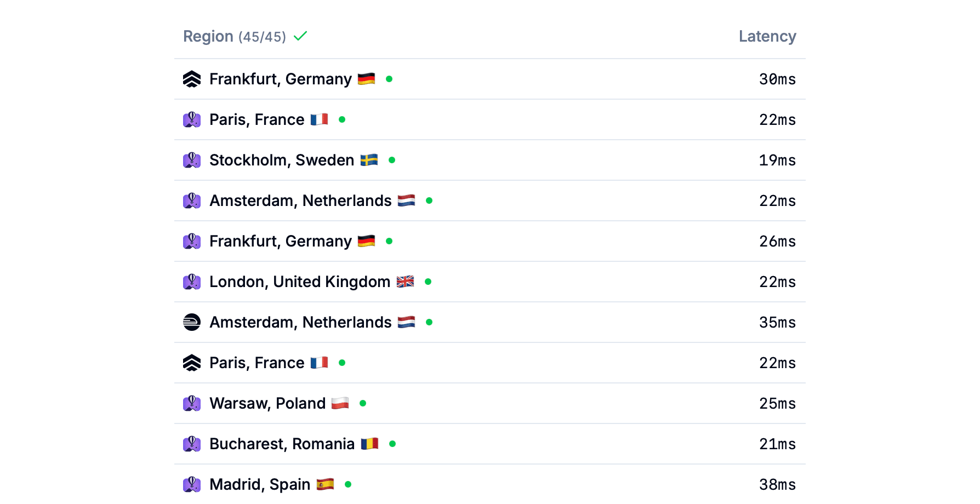Select the Stockholm, Sweden region name
The image size is (980, 504).
point(282,160)
